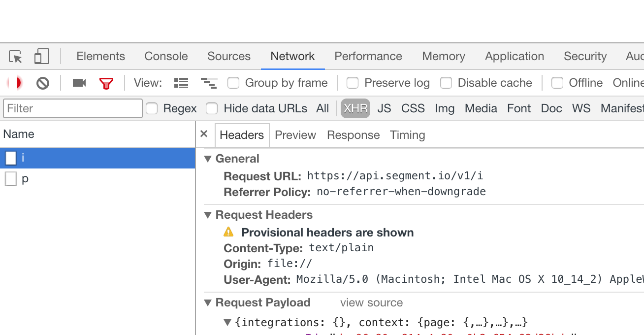644x335 pixels.
Task: Show the waterfall overview icon
Action: coord(209,83)
